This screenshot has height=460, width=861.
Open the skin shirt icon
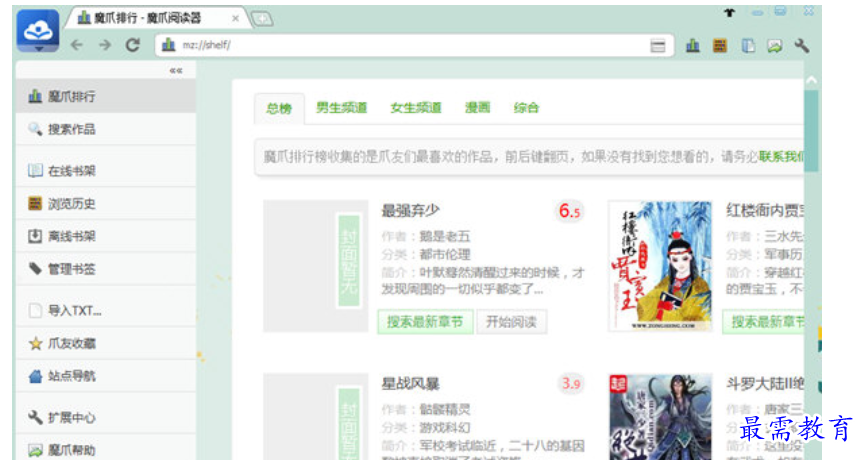coord(729,13)
